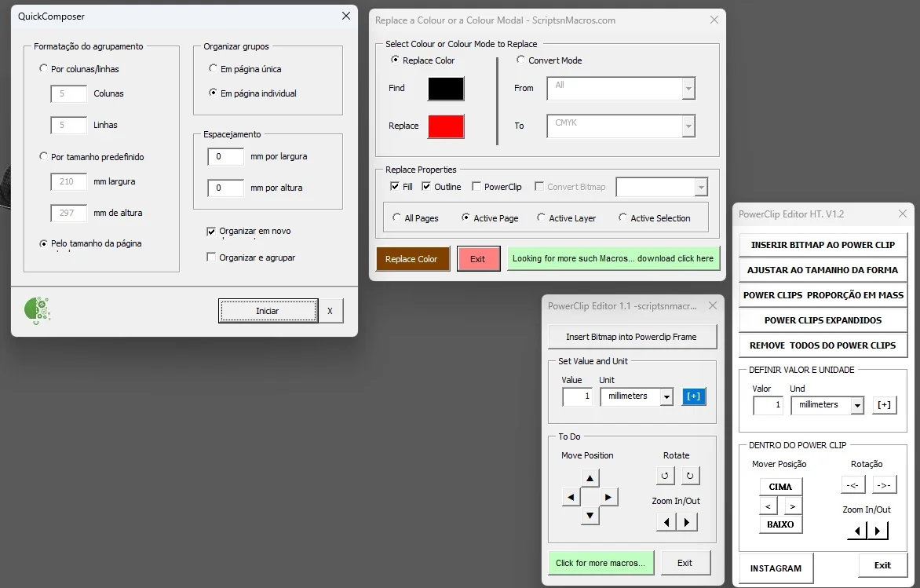Close the QuickComposer window
This screenshot has width=920, height=588.
346,16
